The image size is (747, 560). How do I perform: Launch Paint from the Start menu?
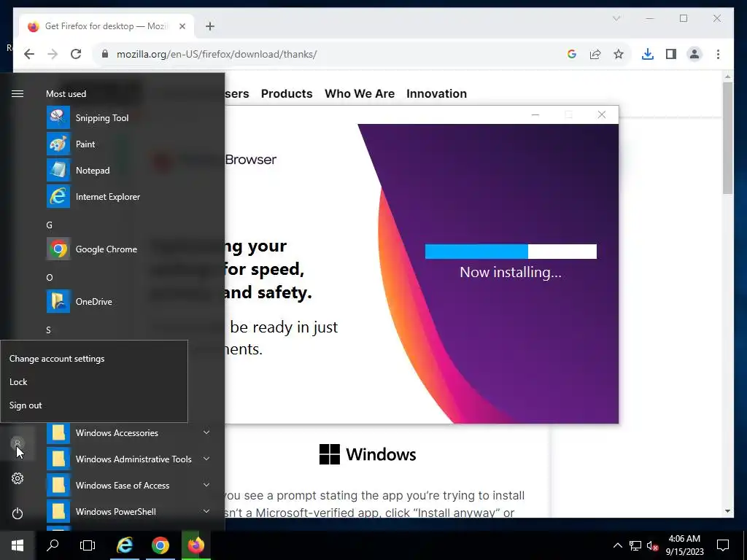(128, 144)
